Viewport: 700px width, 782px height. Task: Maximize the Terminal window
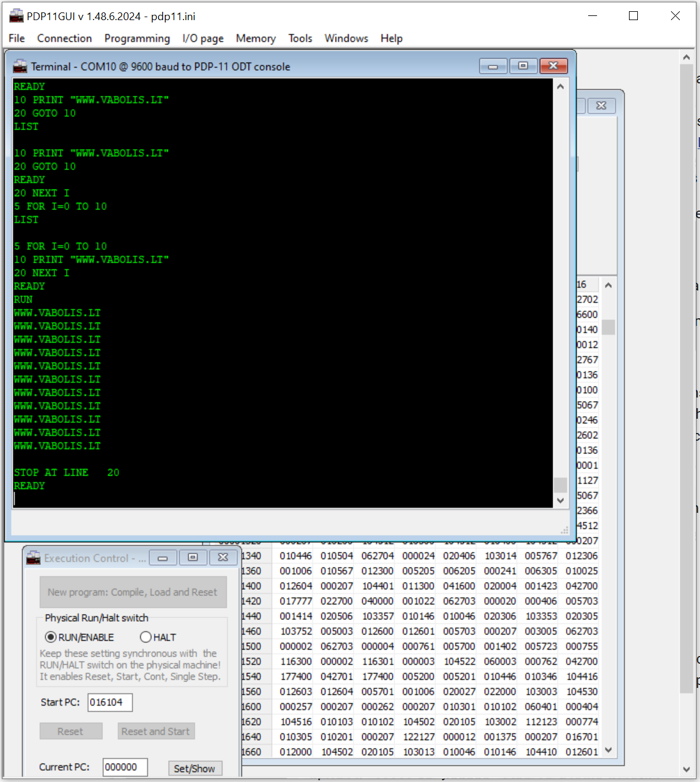pos(523,66)
